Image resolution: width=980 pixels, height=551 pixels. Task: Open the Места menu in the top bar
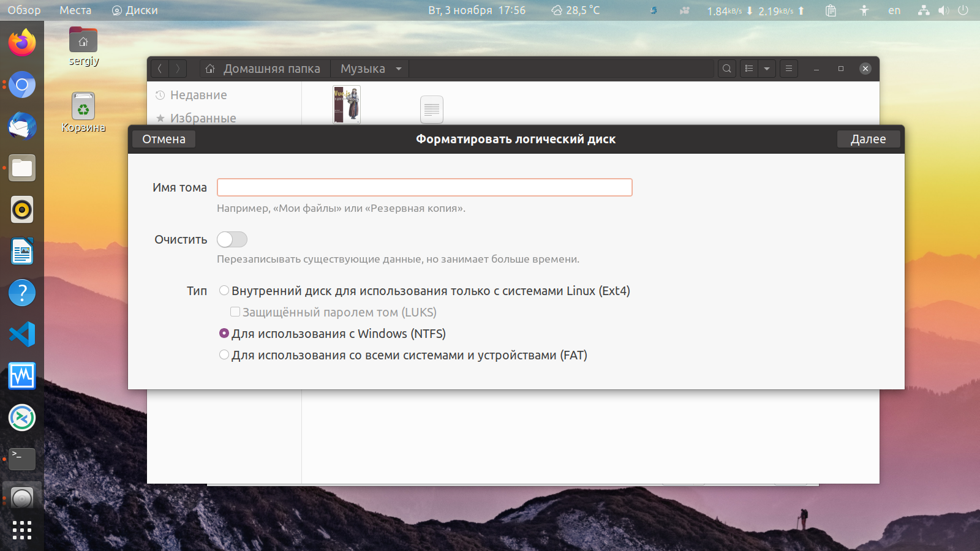[75, 10]
